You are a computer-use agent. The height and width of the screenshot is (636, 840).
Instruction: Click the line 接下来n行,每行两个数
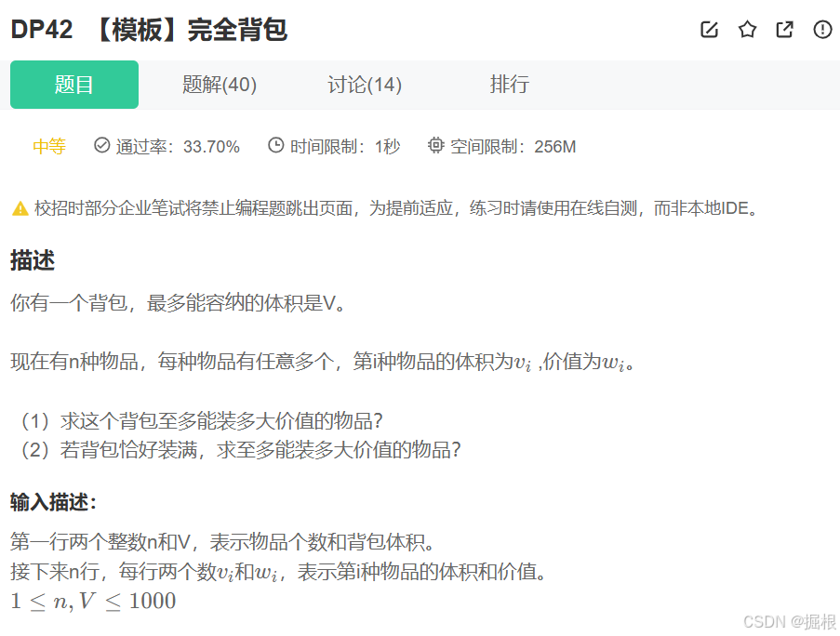pyautogui.click(x=279, y=572)
